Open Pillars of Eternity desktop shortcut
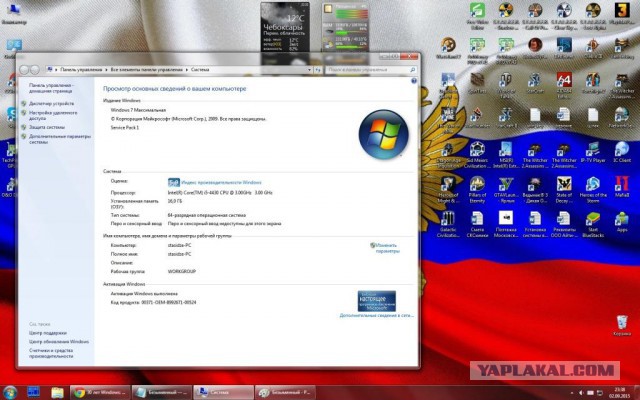 click(x=477, y=190)
